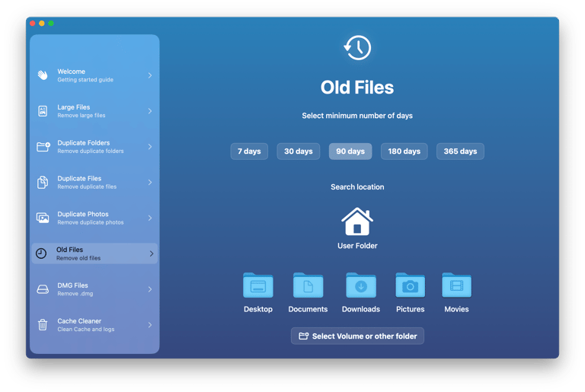The height and width of the screenshot is (392, 585).
Task: Click the Duplicate Files pages icon
Action: [43, 183]
